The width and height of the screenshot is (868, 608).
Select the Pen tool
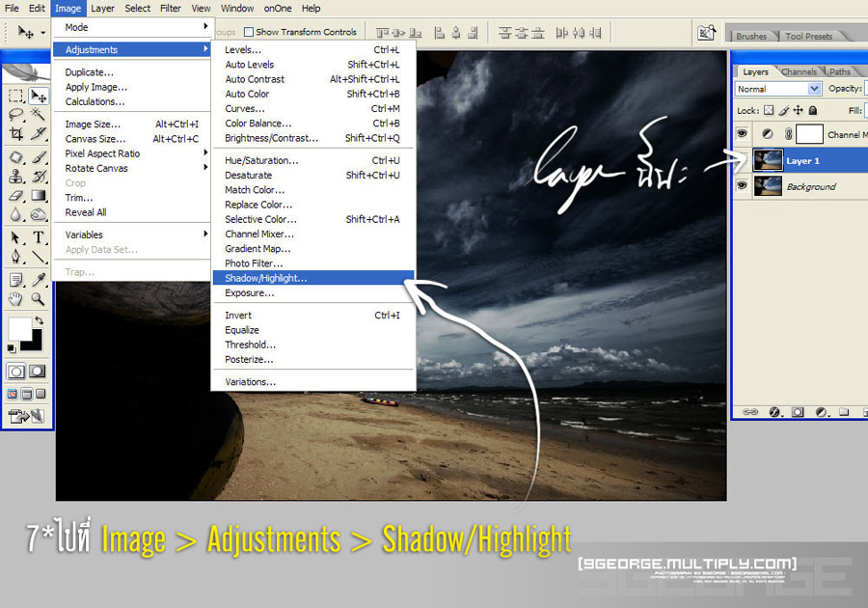click(16, 257)
